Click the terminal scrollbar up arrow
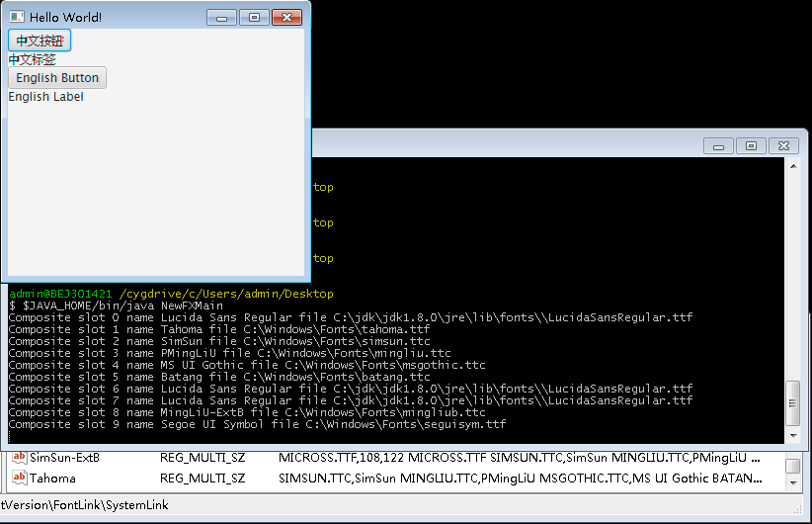The image size is (812, 524). (x=792, y=167)
